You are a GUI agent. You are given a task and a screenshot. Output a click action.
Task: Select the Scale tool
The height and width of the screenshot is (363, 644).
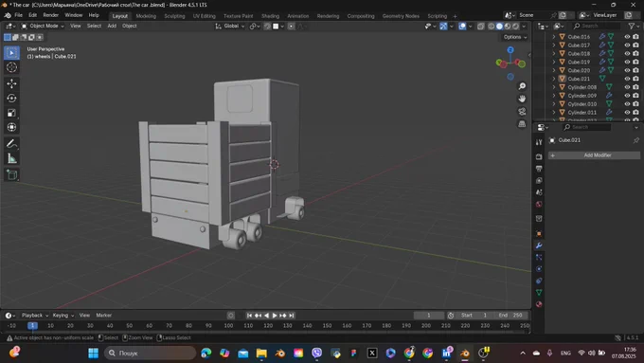pyautogui.click(x=11, y=113)
